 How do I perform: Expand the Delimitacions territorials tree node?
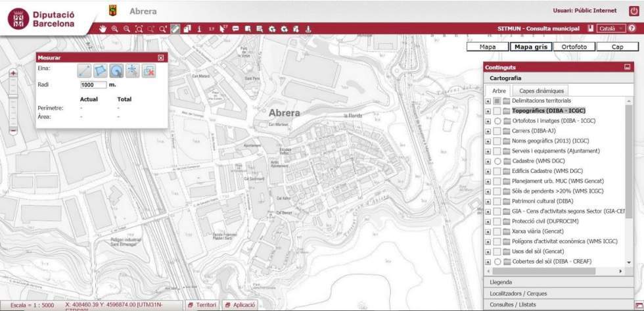(x=488, y=101)
